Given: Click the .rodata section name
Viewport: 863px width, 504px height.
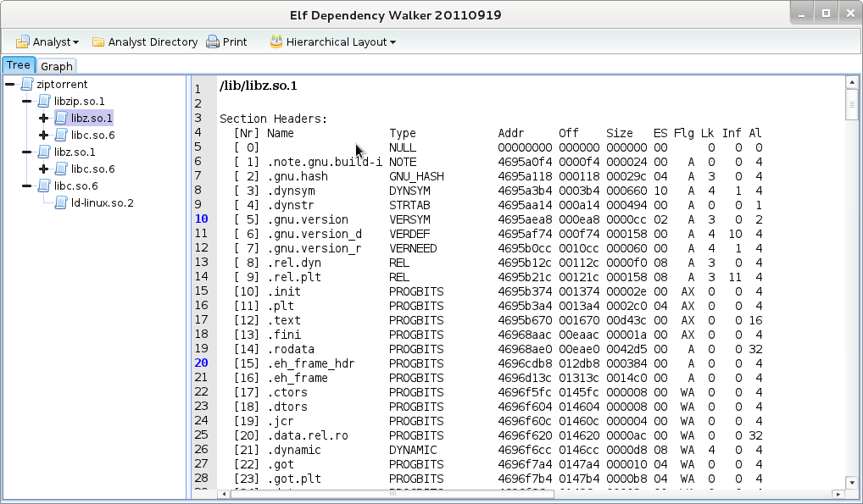Looking at the screenshot, I should point(291,349).
